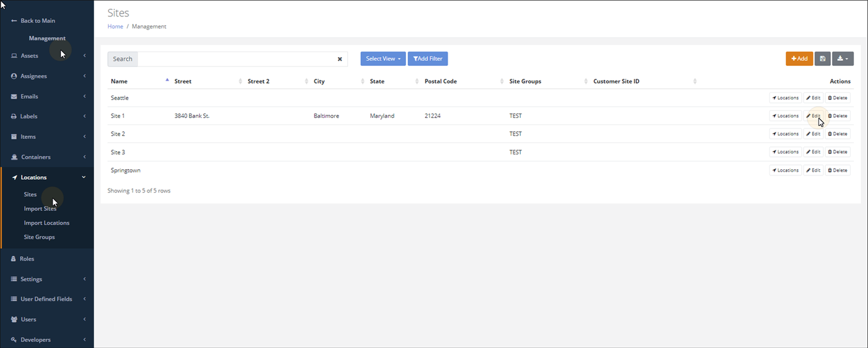
Task: Expand the Assets menu chevron
Action: point(84,56)
